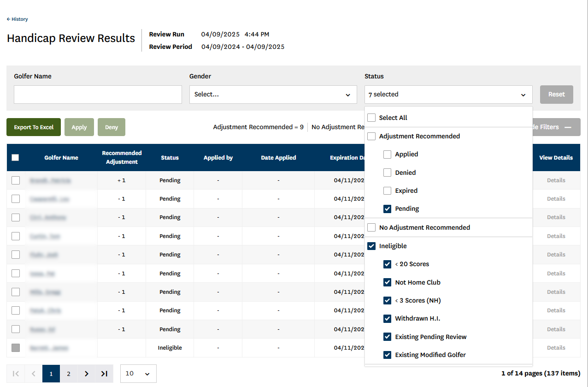Click the first page arrow icon
This screenshot has height=387, width=588.
click(16, 374)
